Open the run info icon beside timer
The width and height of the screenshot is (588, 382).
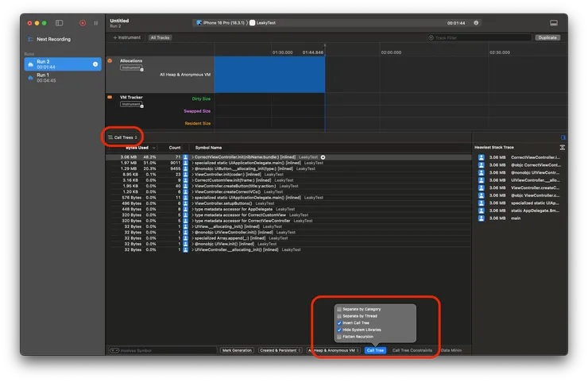477,23
